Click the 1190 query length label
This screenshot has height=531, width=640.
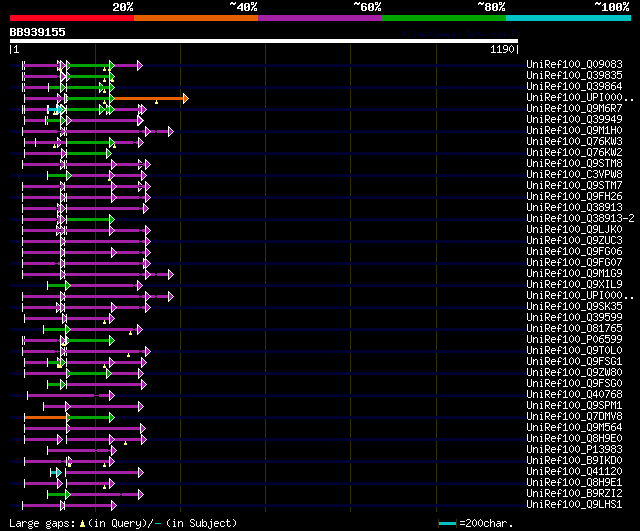coord(502,49)
